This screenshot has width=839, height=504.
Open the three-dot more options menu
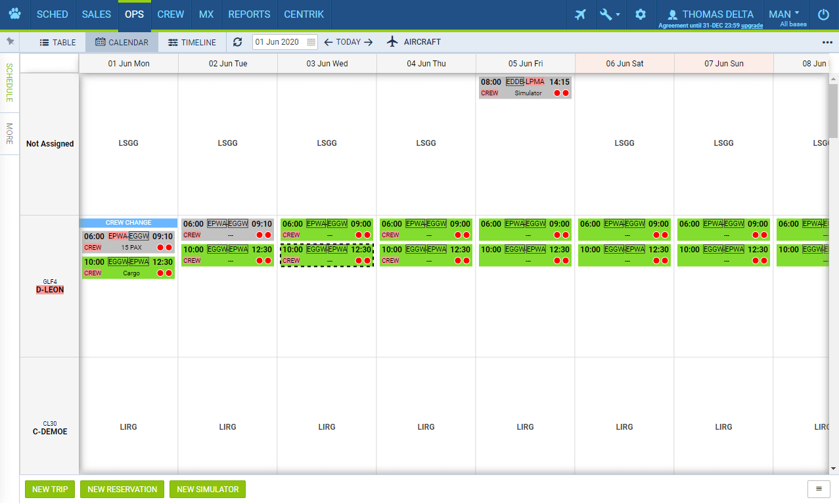(x=827, y=42)
